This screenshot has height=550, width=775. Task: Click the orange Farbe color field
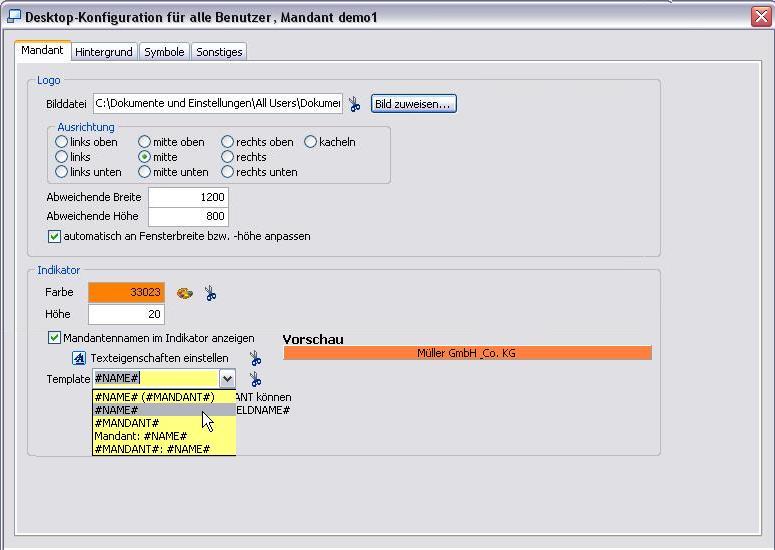coord(126,293)
